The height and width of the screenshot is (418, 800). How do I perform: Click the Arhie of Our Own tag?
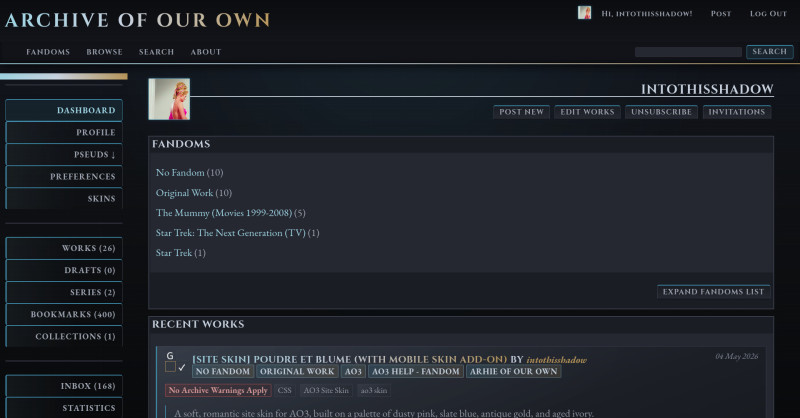coord(514,372)
